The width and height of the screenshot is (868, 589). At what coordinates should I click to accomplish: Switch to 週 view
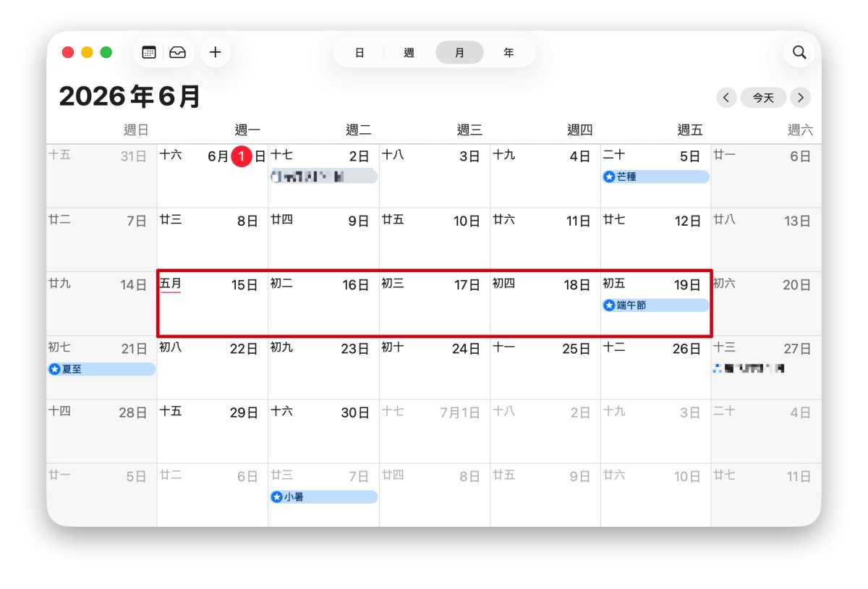(409, 53)
